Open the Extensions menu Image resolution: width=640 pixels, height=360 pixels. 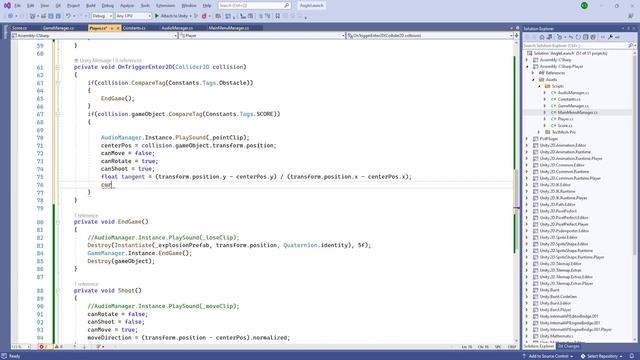coord(165,6)
